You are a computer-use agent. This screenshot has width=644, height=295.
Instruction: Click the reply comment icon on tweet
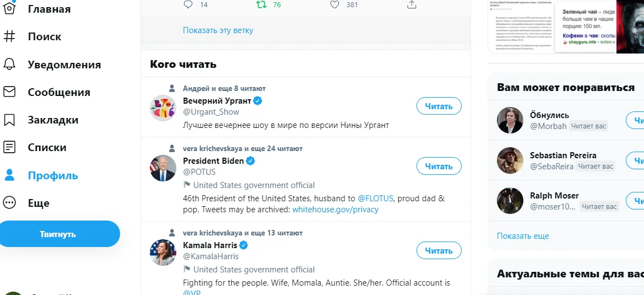click(188, 4)
